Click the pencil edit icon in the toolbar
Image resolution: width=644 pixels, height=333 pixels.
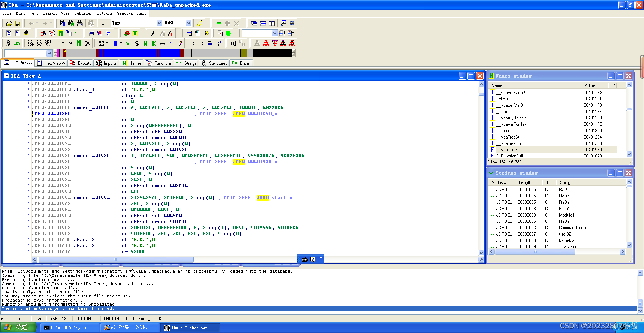180,43
